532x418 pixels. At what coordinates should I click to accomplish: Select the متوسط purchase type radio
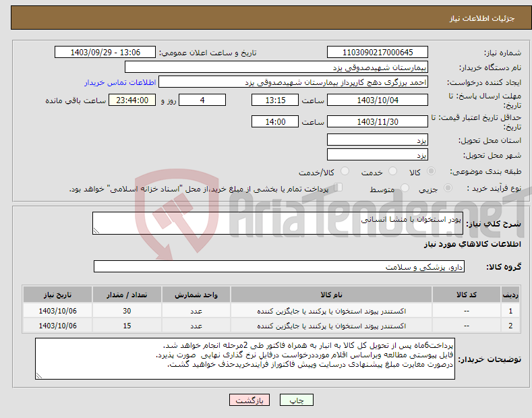405,188
